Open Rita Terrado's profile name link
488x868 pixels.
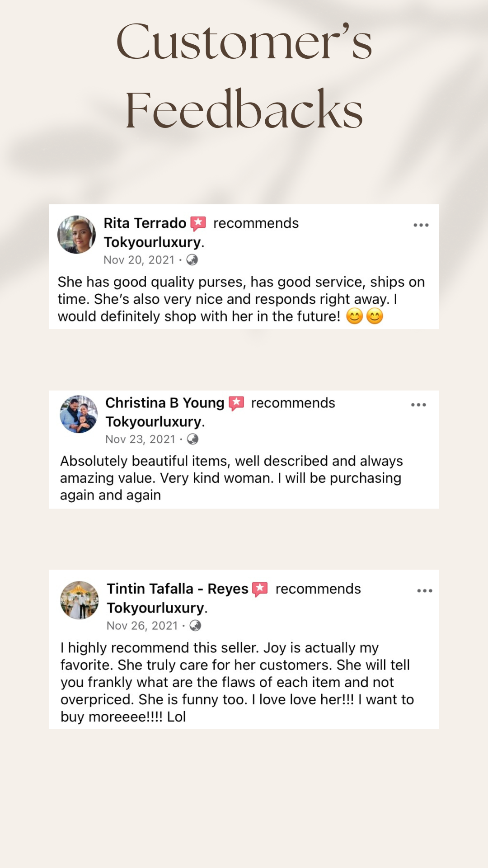[x=145, y=223]
